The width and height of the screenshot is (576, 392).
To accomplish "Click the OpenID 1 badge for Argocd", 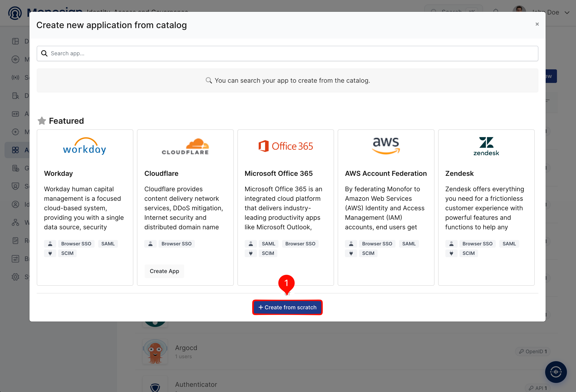I will (533, 351).
